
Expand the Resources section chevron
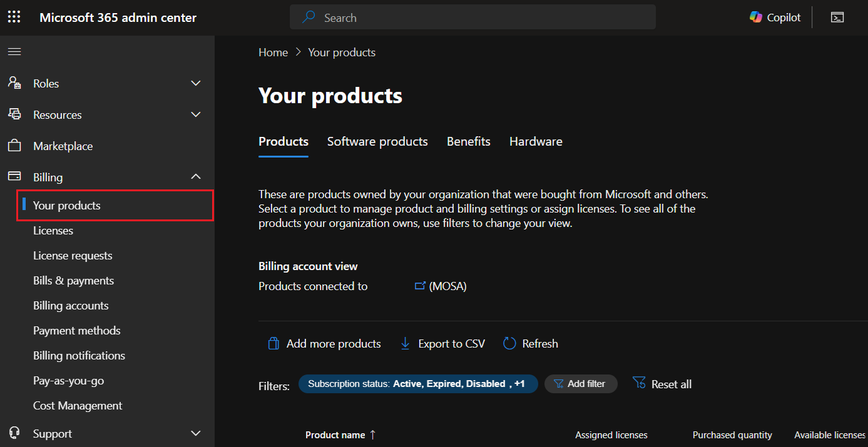pyautogui.click(x=196, y=114)
